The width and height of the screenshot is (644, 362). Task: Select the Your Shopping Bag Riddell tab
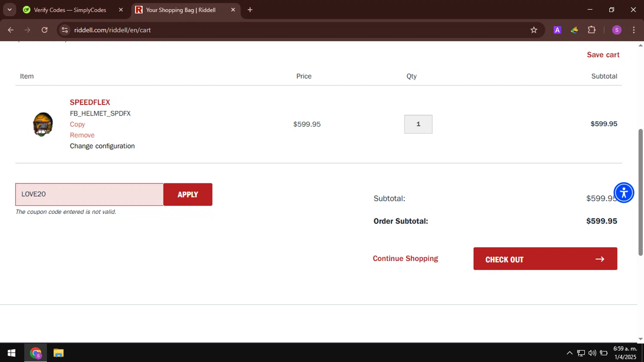coord(181,10)
